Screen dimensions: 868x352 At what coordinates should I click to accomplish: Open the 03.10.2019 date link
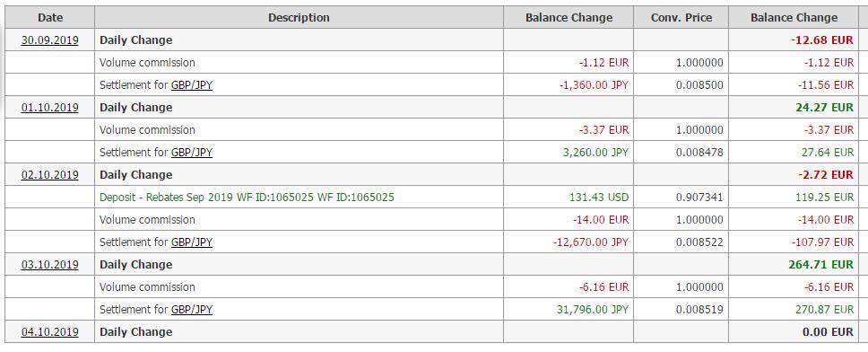tap(50, 264)
